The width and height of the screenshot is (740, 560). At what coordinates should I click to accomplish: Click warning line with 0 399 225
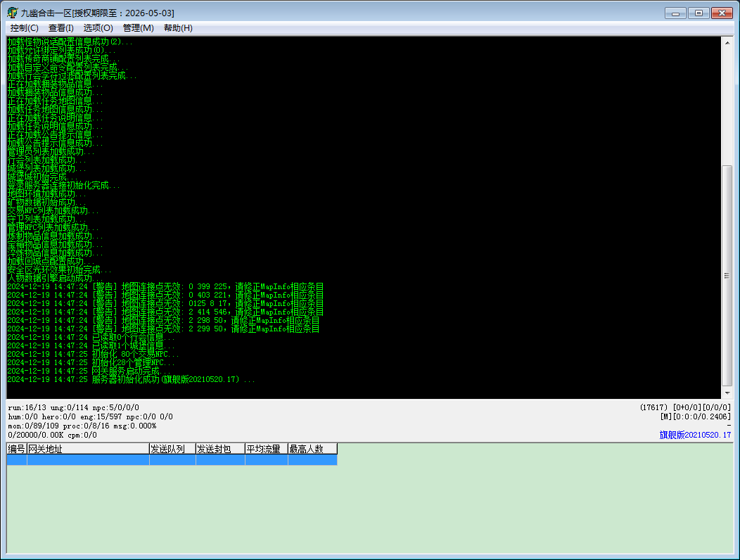pyautogui.click(x=165, y=286)
